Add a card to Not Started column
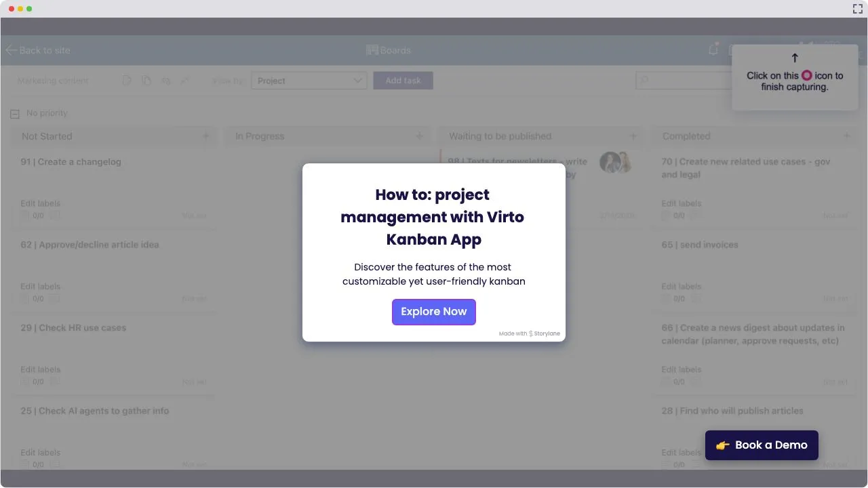Viewport: 868px width, 488px height. 206,136
